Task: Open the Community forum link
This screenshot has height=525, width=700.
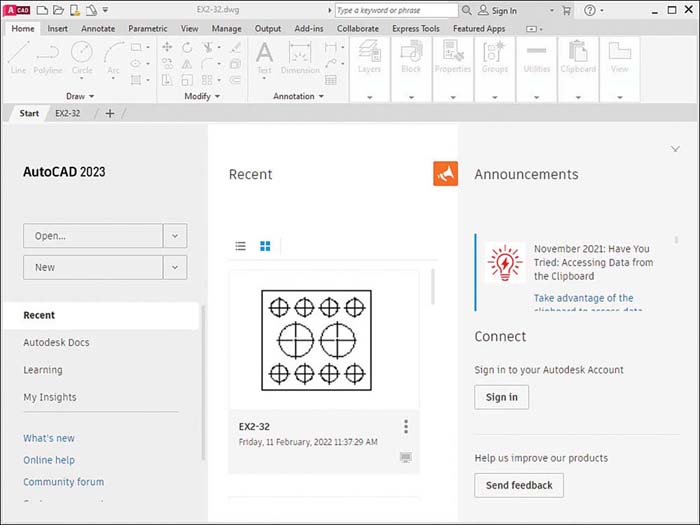Action: (63, 482)
